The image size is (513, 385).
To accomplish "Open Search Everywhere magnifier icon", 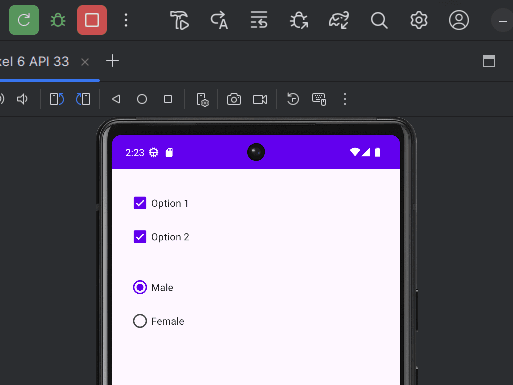I will (x=379, y=20).
